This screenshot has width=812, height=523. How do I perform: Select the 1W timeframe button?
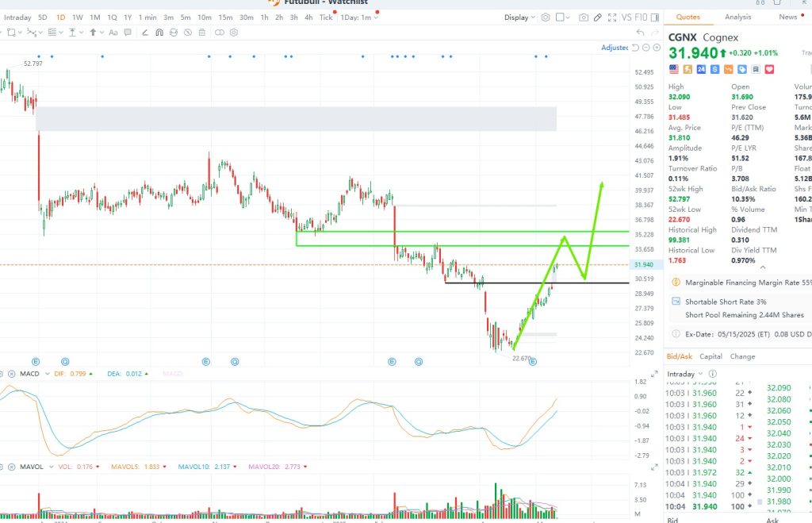click(78, 17)
